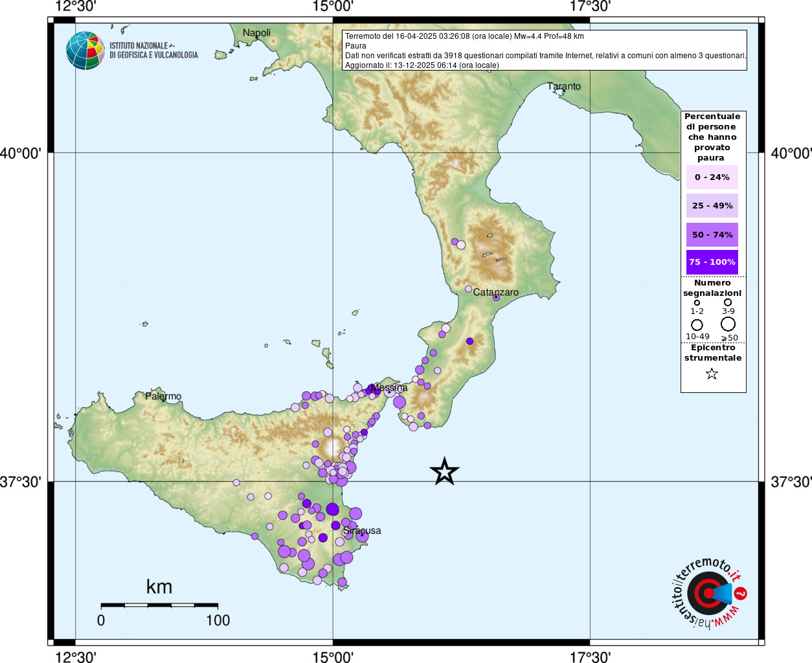Click the Terremoto del 16-04-2025 info box
812x663 pixels.
545,51
